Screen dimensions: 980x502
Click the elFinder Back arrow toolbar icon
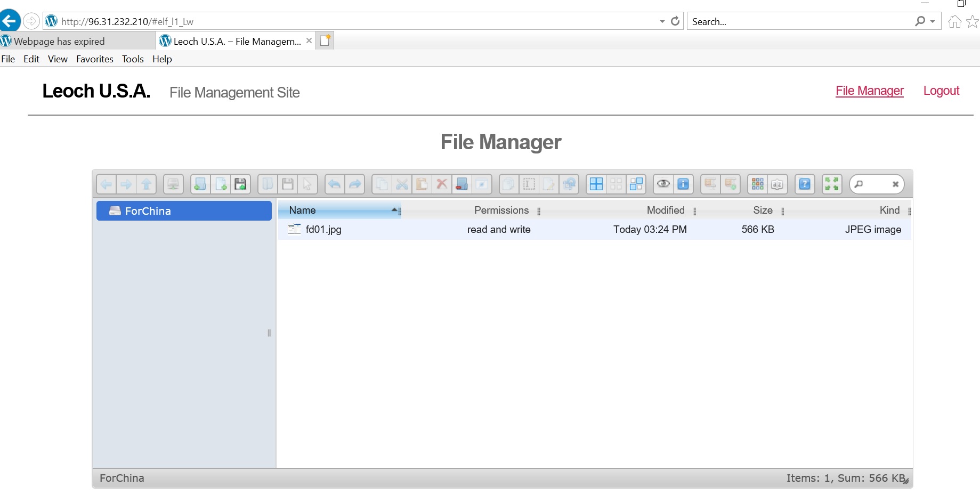[x=106, y=184]
